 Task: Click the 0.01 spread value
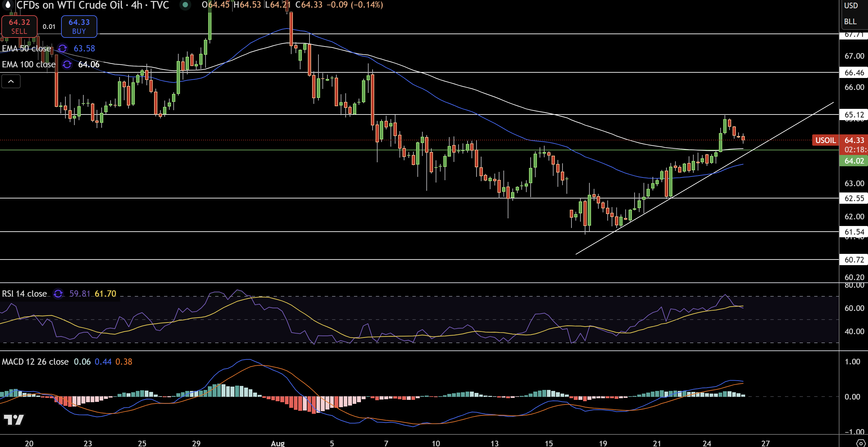[x=49, y=27]
